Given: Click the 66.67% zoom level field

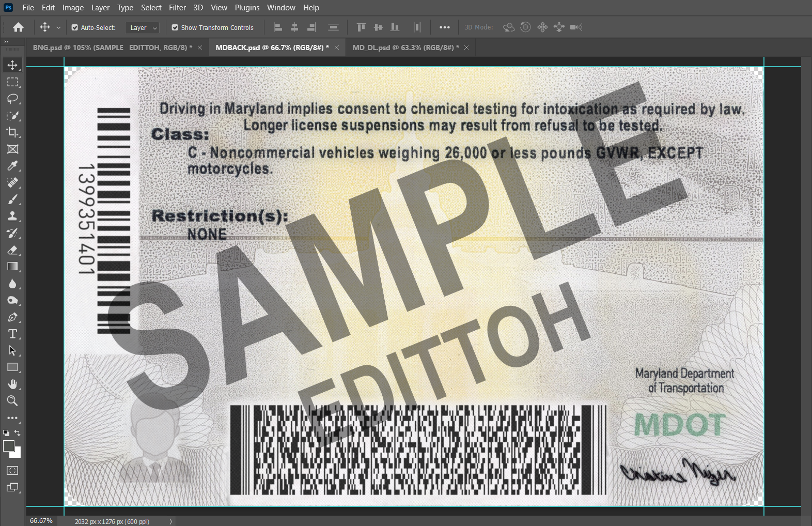Looking at the screenshot, I should coord(41,521).
